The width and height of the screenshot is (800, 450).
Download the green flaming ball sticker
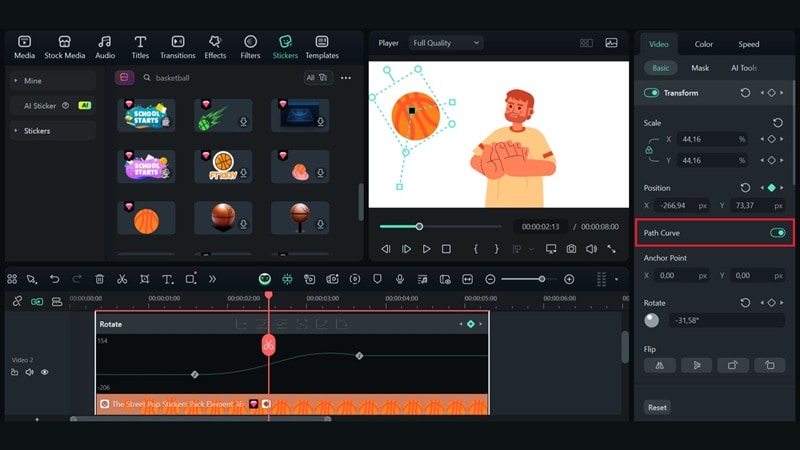(x=243, y=122)
